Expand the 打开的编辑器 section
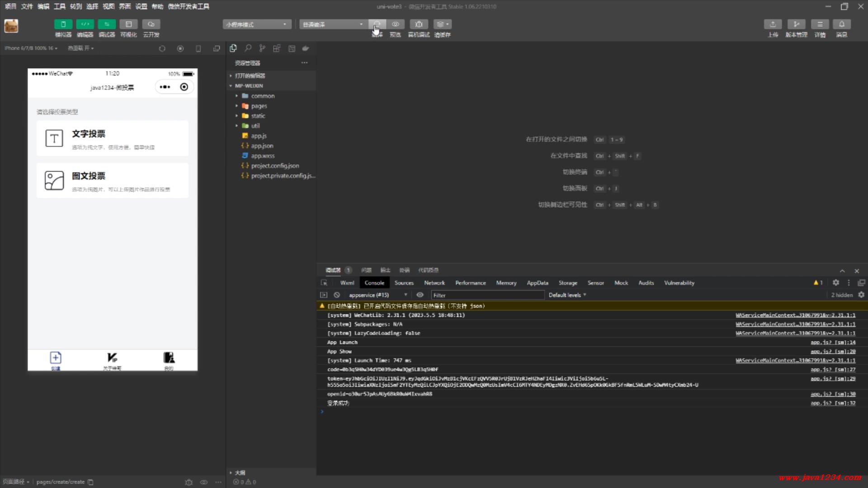Image resolution: width=868 pixels, height=488 pixels. pyautogui.click(x=271, y=75)
